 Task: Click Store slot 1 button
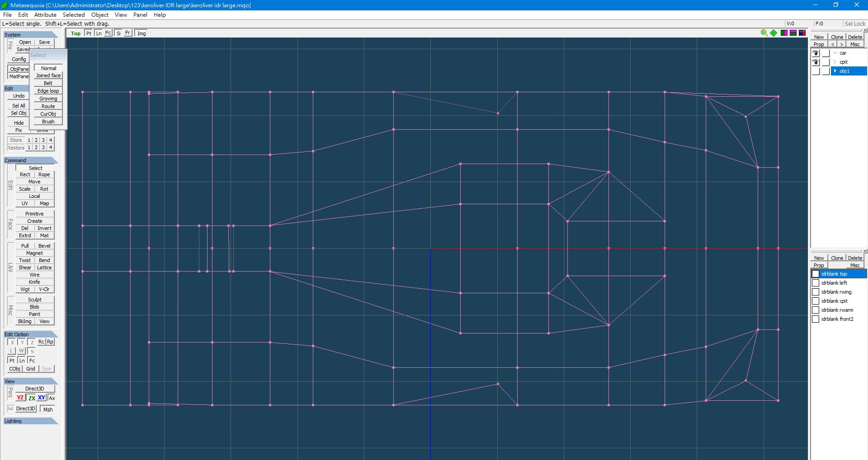point(29,141)
